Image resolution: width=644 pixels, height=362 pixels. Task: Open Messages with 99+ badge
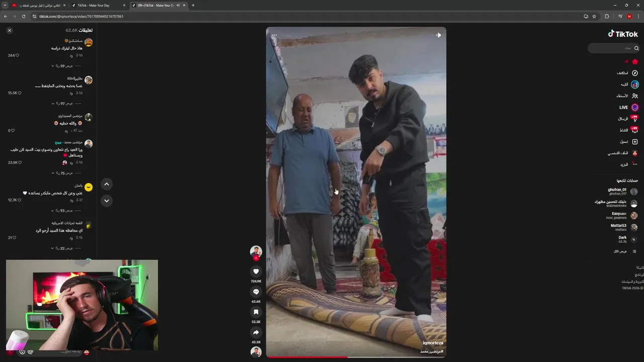coord(627,119)
